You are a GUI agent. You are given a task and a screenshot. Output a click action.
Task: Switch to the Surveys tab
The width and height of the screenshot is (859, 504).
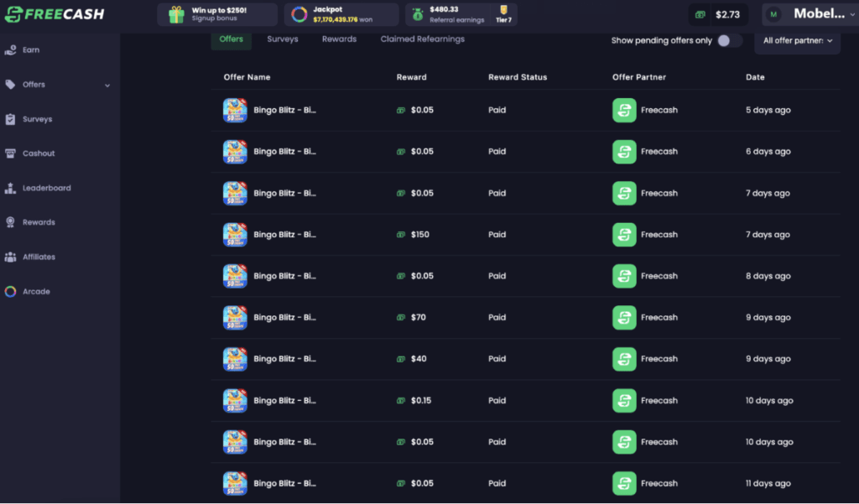tap(283, 39)
